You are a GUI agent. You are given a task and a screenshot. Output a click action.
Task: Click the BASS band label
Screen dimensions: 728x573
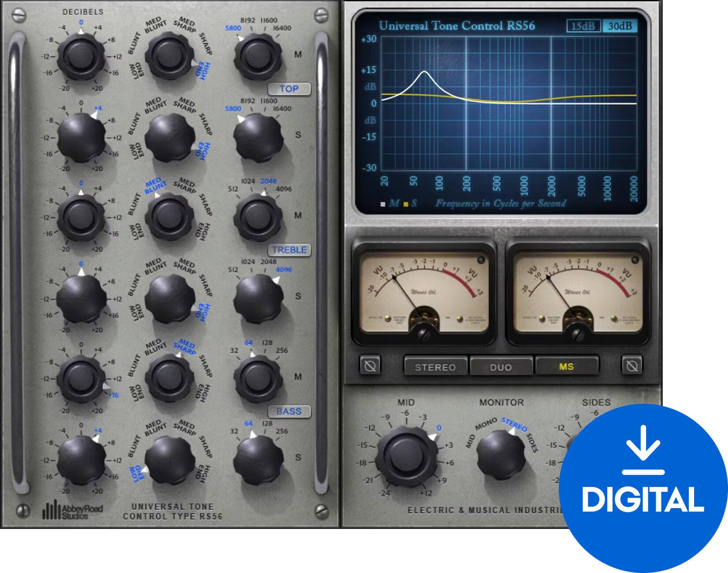(290, 412)
